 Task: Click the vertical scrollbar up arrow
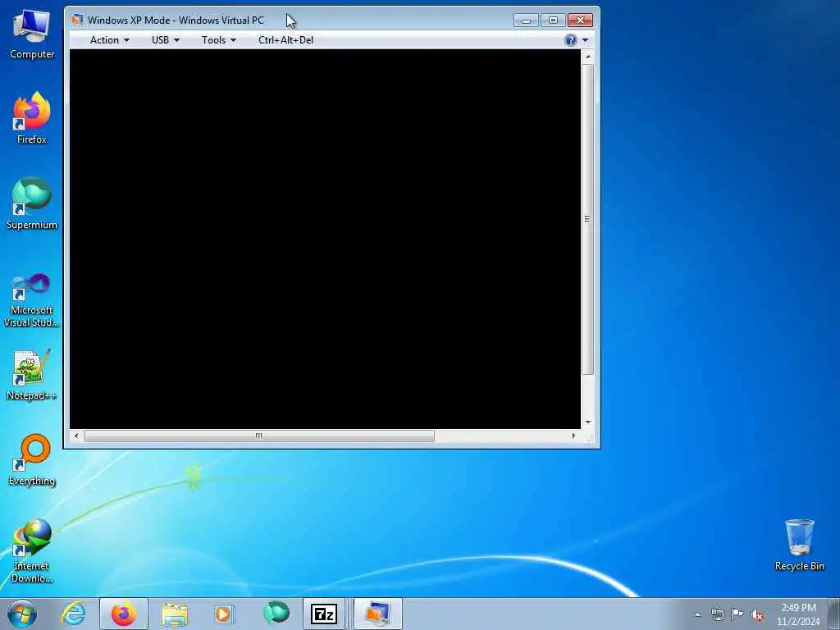pos(587,57)
